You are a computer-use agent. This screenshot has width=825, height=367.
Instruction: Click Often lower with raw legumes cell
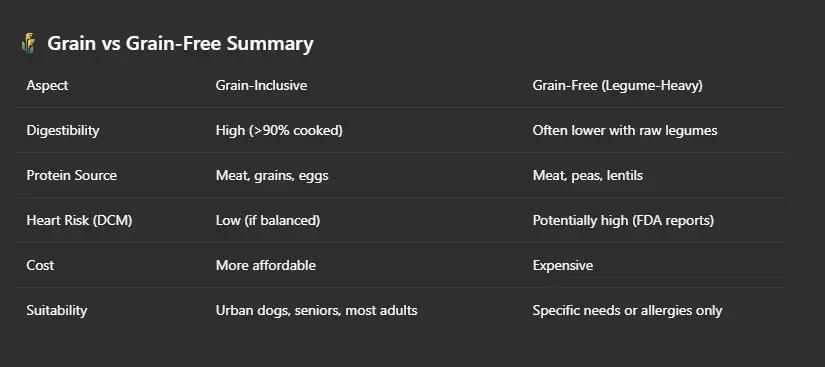click(625, 130)
